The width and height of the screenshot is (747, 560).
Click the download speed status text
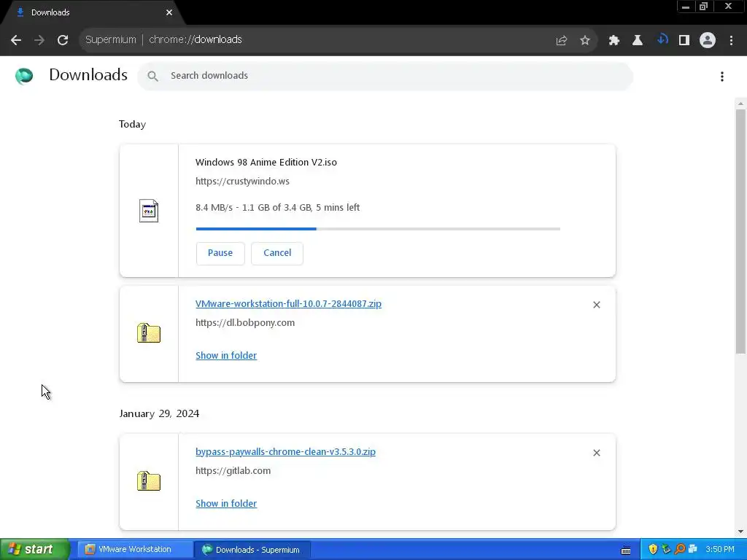277,208
